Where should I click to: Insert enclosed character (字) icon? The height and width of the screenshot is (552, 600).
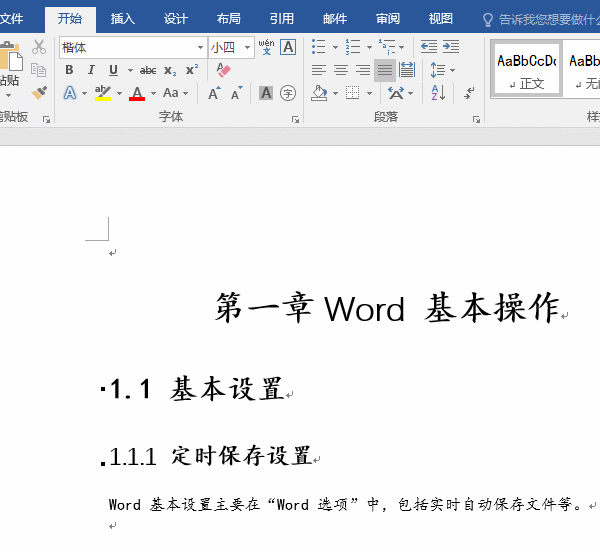pyautogui.click(x=288, y=93)
